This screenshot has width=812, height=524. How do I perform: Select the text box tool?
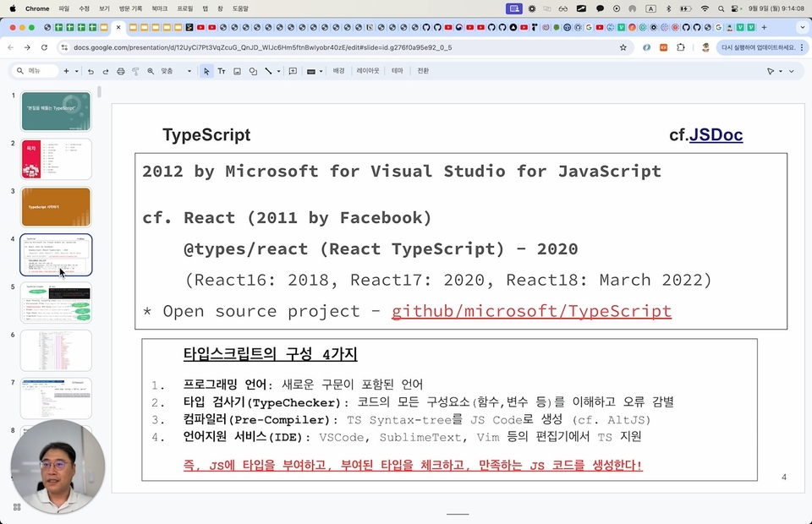pos(222,71)
